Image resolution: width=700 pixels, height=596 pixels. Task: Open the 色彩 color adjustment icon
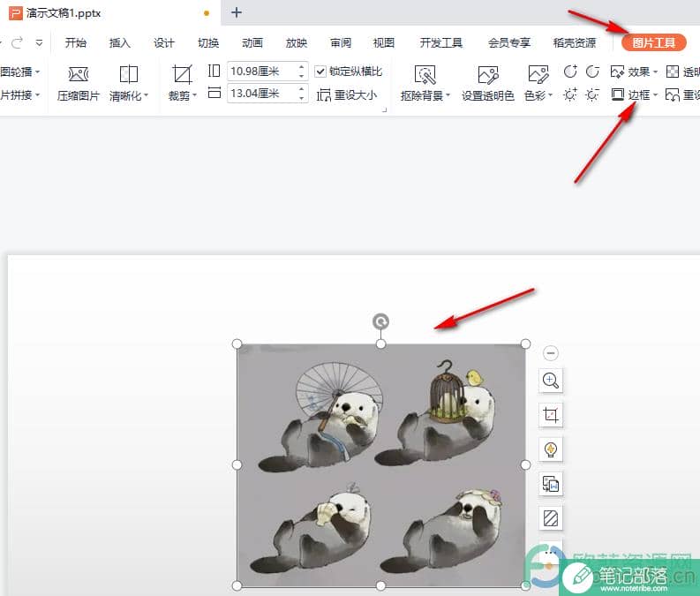point(538,74)
